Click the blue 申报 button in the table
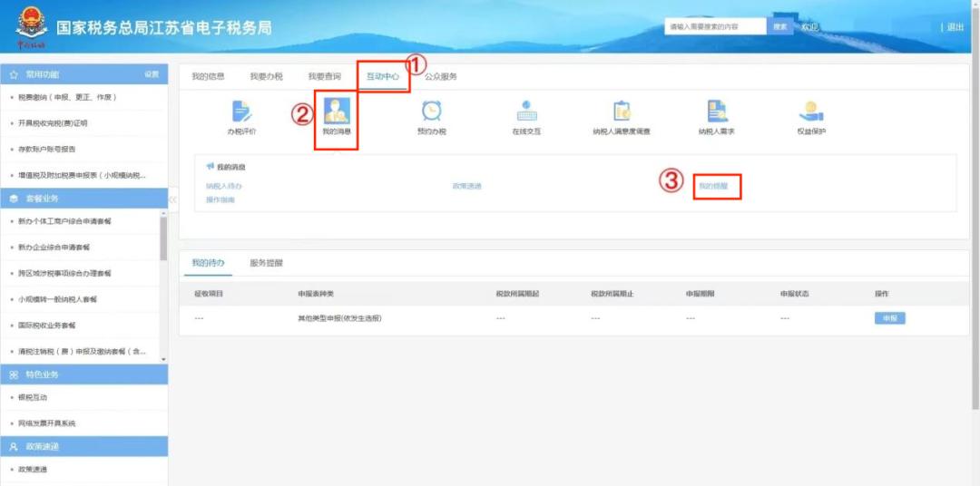980x486 pixels. coord(889,318)
